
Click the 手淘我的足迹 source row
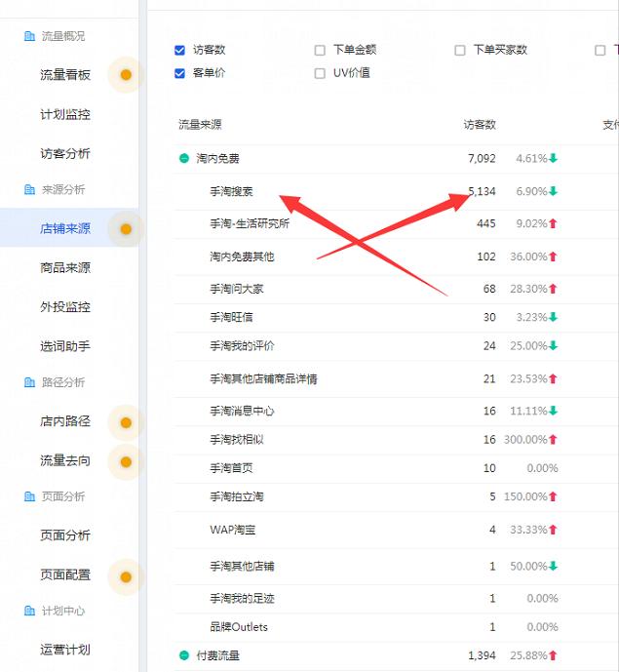point(396,598)
